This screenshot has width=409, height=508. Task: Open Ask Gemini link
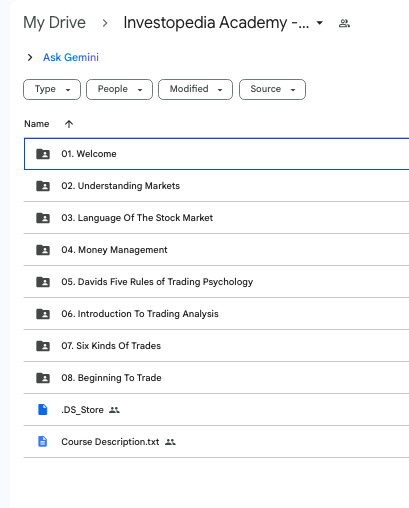(x=71, y=57)
